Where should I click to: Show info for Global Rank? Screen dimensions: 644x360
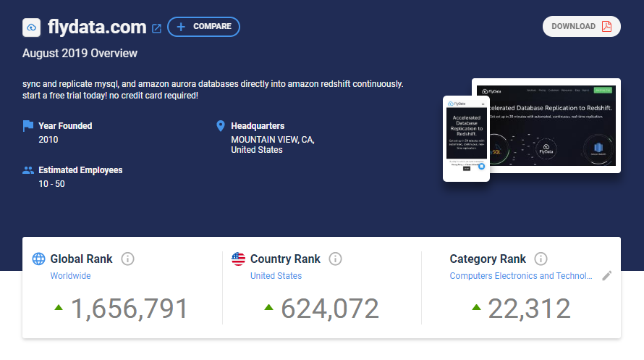[x=128, y=259]
